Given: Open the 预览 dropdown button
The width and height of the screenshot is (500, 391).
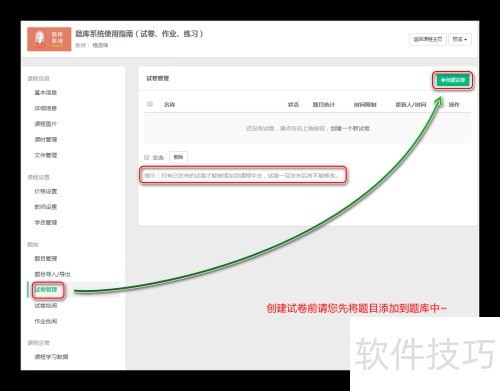Looking at the screenshot, I should pos(460,39).
